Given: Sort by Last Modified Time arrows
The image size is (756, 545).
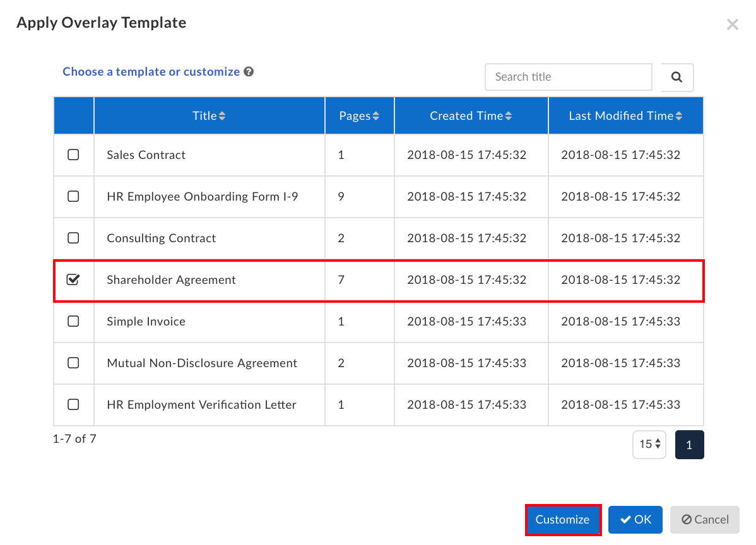Looking at the screenshot, I should [679, 116].
